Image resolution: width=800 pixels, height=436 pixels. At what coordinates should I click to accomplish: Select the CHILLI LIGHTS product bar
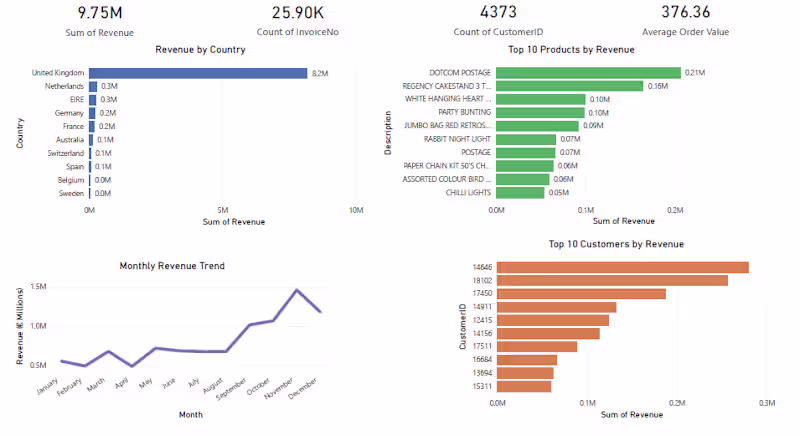point(520,193)
